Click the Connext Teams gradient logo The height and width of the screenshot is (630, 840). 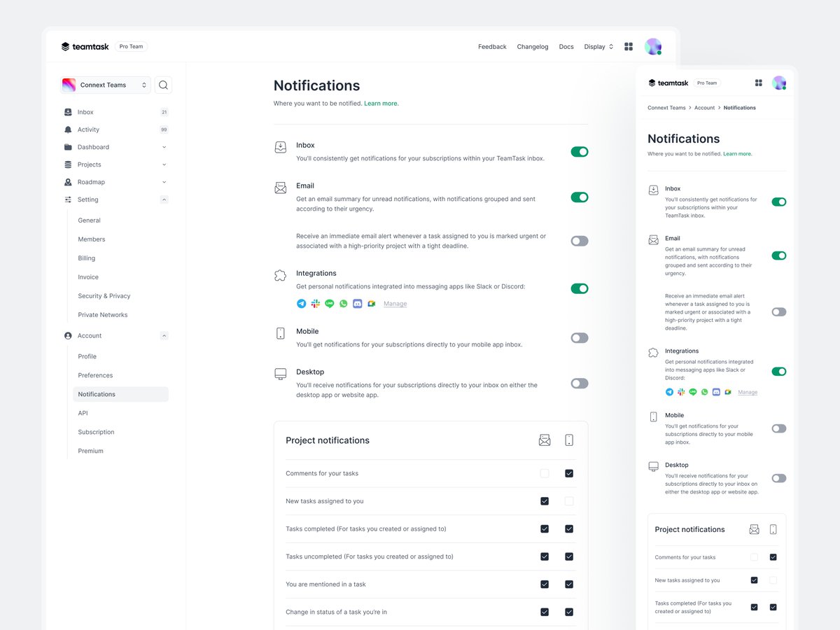(x=69, y=85)
